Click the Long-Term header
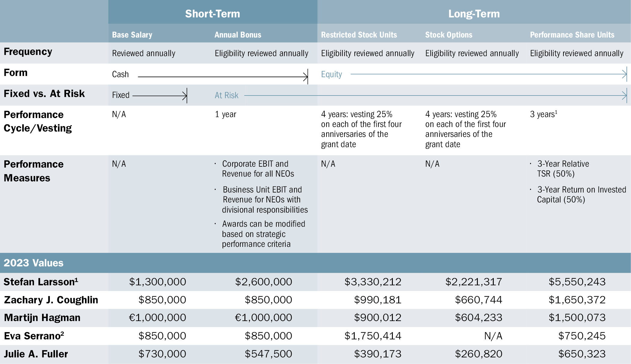The image size is (631, 364). click(x=474, y=14)
